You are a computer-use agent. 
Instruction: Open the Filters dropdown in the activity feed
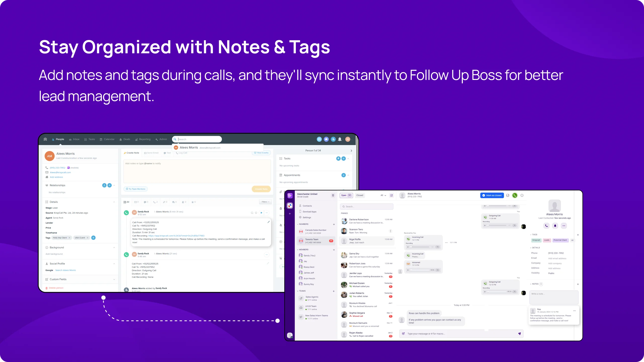(x=265, y=202)
